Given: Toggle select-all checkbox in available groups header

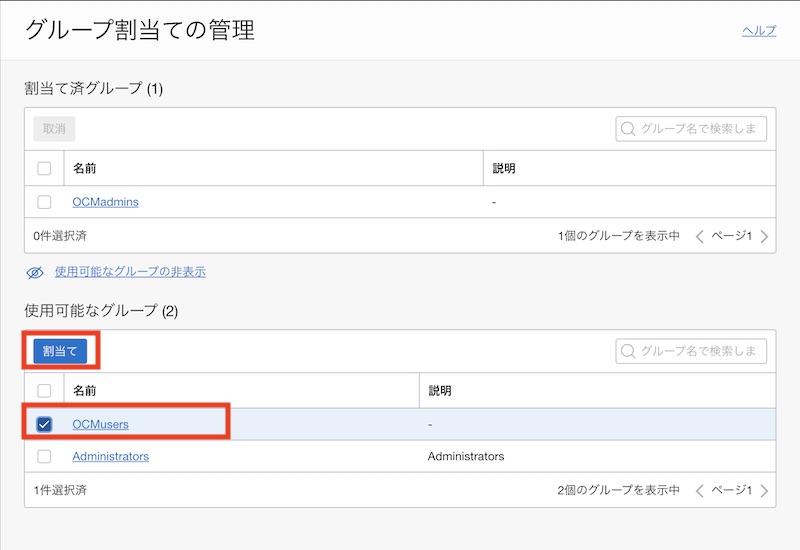Looking at the screenshot, I should click(44, 391).
